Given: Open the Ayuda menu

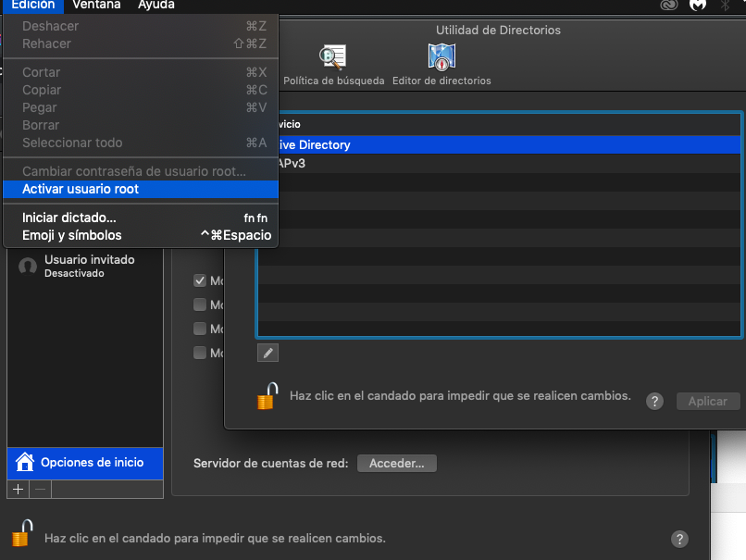Looking at the screenshot, I should click(x=156, y=6).
